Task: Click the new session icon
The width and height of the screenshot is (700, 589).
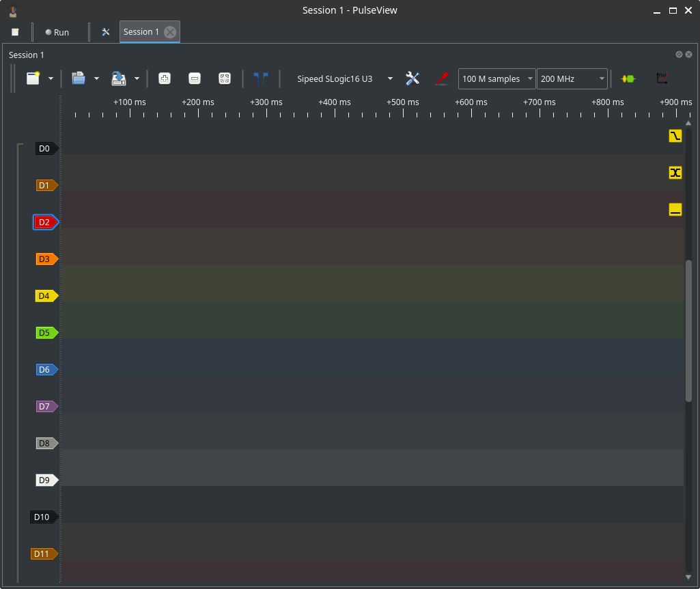Action: click(33, 78)
